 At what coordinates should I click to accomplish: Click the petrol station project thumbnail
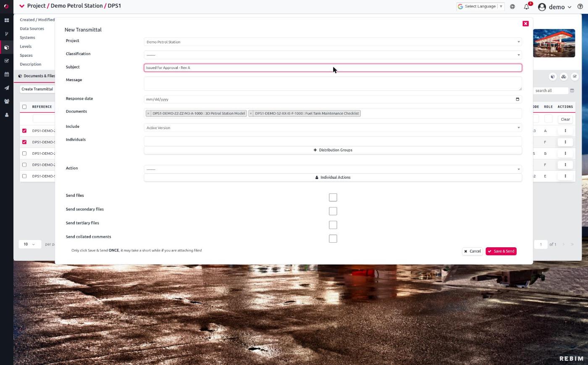554,43
